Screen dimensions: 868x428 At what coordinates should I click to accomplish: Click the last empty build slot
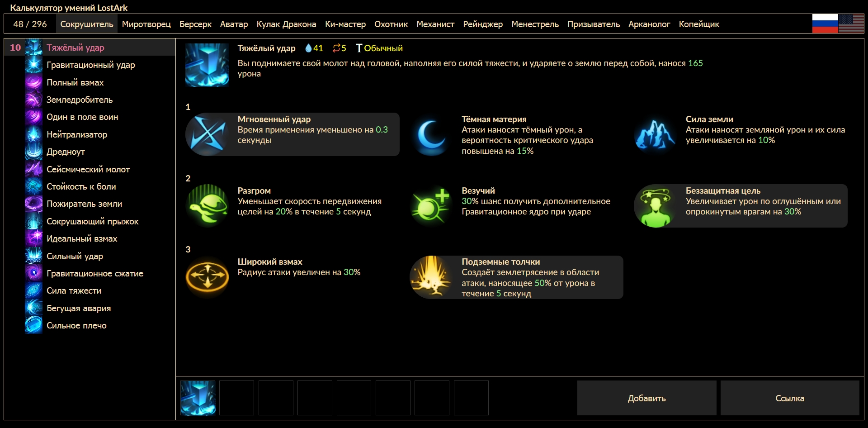471,398
